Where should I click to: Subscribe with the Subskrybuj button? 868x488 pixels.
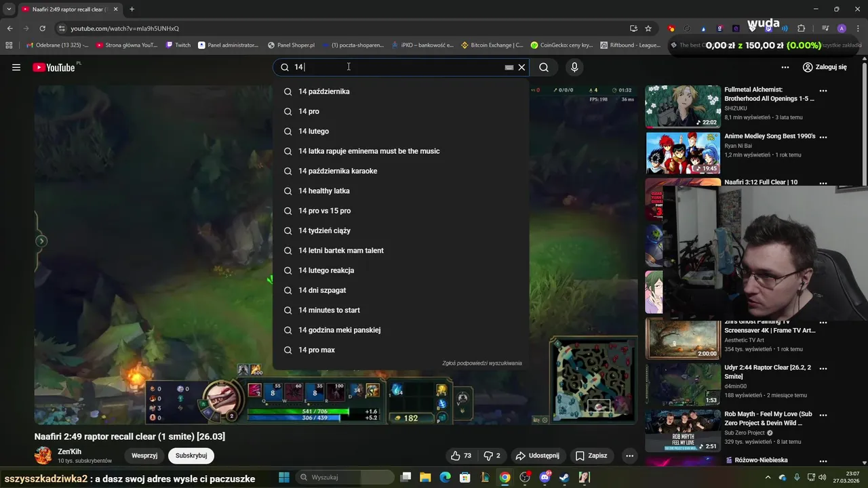191,455
